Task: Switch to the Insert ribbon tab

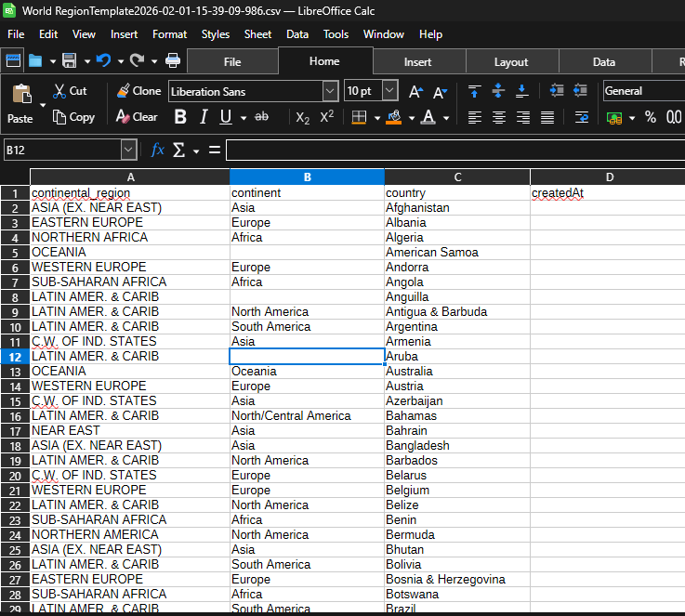Action: click(417, 62)
